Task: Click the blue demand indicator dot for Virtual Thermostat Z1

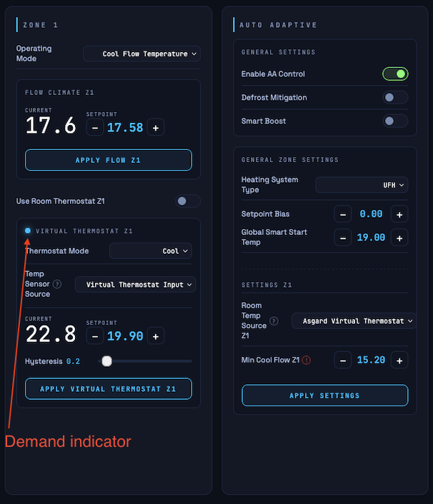Action: (x=28, y=231)
